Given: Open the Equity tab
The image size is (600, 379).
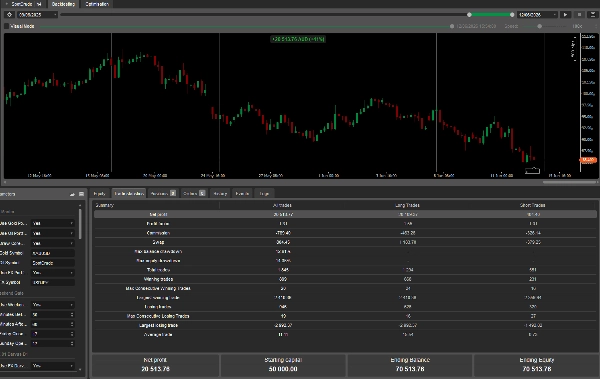Looking at the screenshot, I should [x=99, y=193].
